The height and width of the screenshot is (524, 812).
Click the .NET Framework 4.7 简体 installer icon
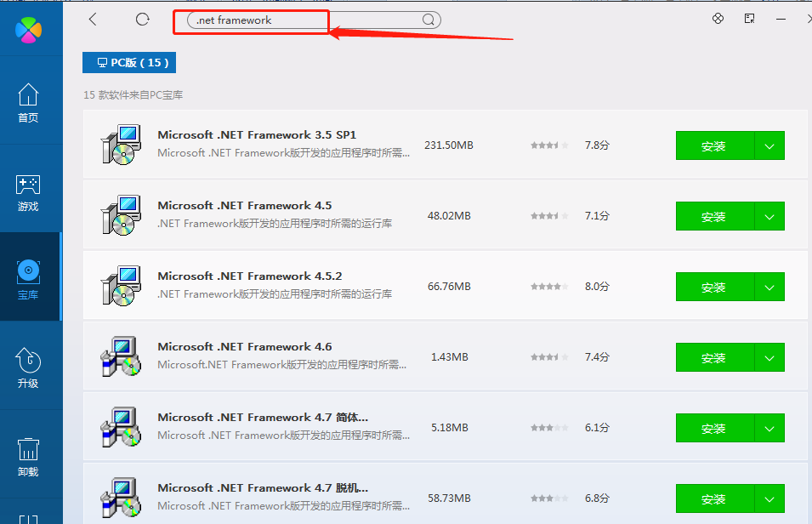tap(122, 427)
